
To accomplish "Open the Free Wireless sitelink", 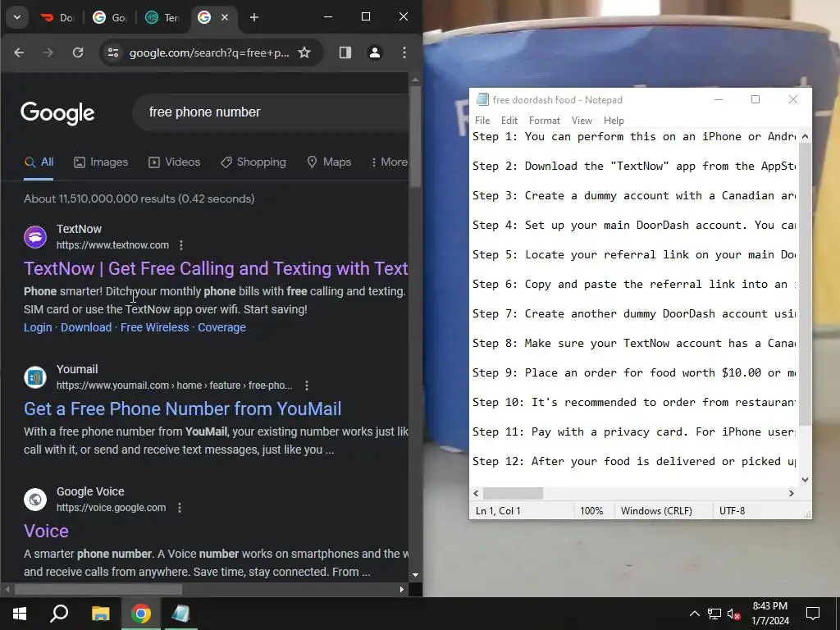I will coord(154,327).
